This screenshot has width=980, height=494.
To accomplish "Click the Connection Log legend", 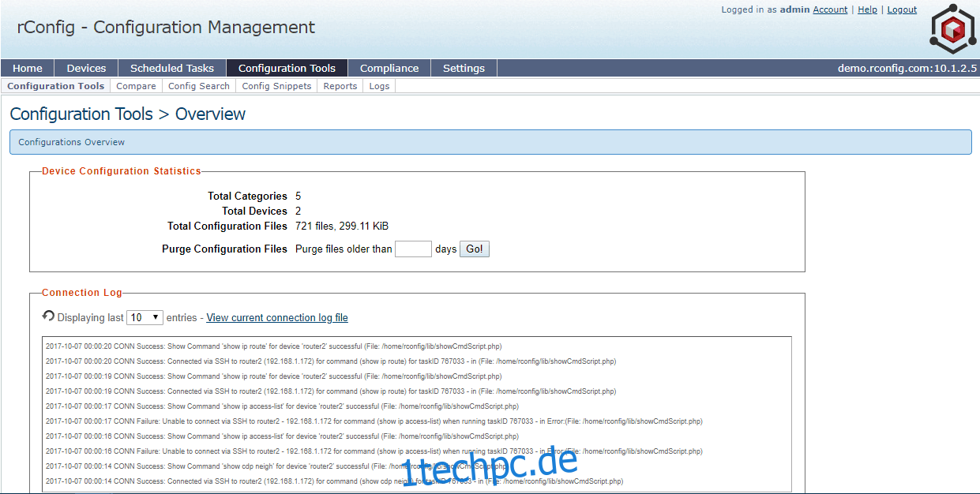I will (x=82, y=293).
